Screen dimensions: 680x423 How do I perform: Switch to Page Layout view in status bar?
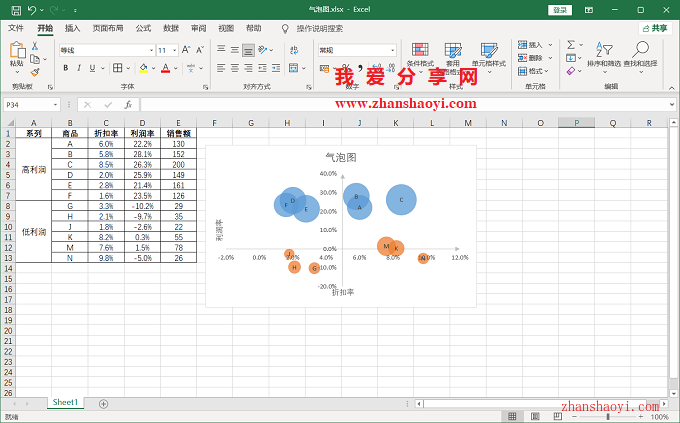[535, 416]
